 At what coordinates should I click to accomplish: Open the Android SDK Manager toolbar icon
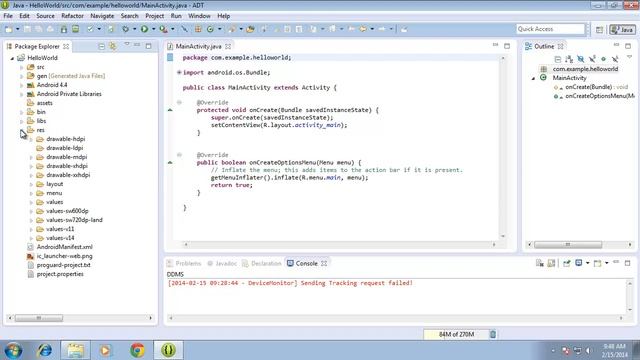click(64, 29)
